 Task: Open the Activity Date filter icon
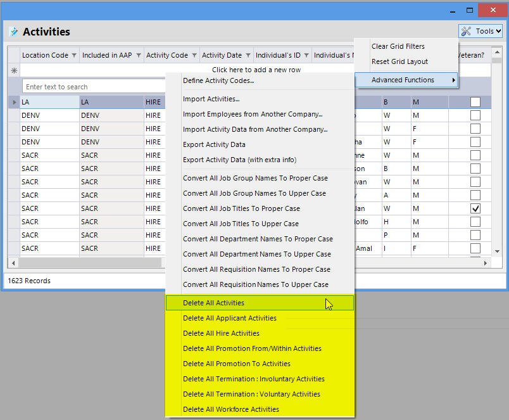248,56
